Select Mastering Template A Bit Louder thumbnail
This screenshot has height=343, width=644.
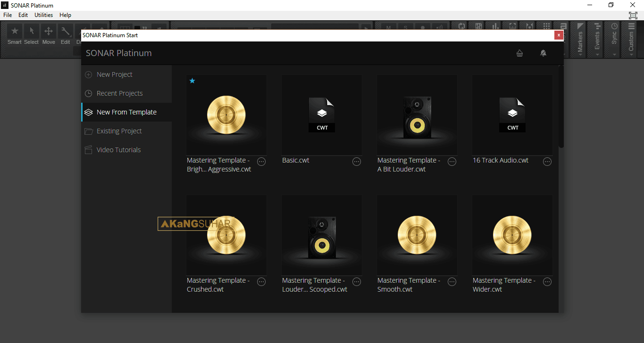417,115
